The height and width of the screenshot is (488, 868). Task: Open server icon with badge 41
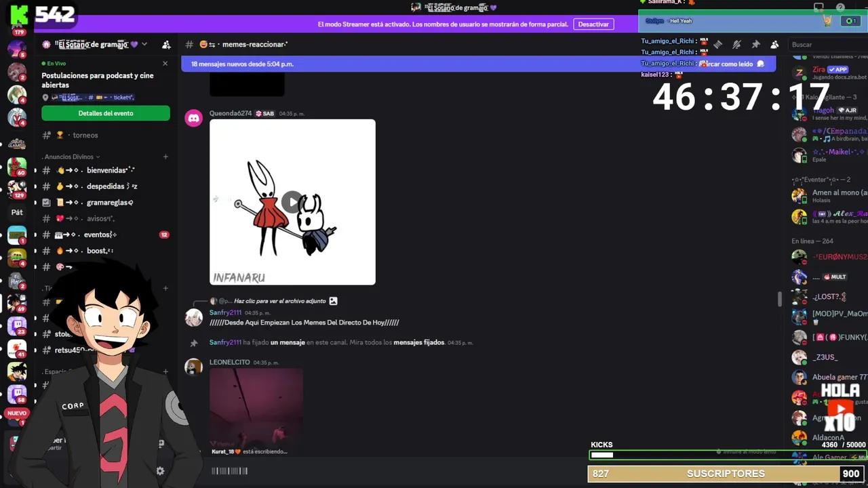click(x=17, y=348)
